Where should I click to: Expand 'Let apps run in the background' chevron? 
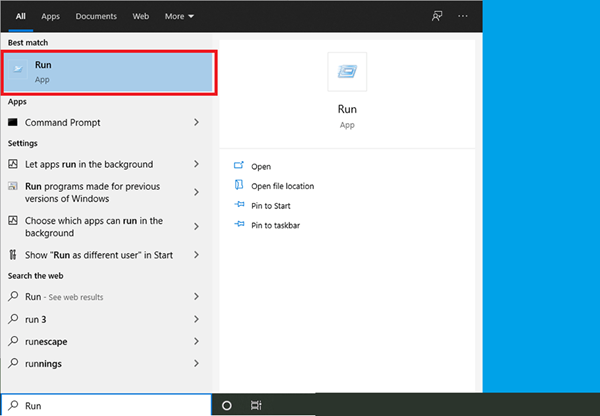tap(196, 164)
